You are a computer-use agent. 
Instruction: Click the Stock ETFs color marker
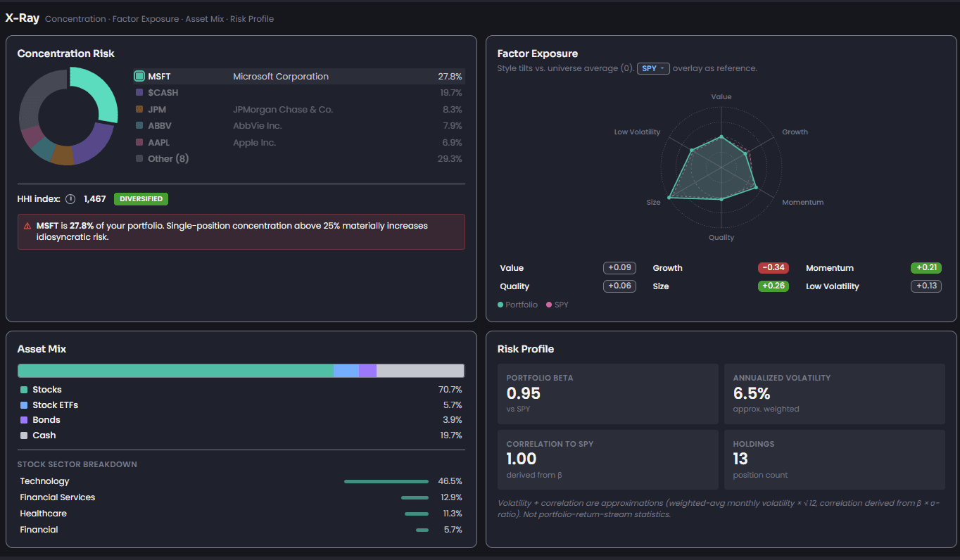24,405
